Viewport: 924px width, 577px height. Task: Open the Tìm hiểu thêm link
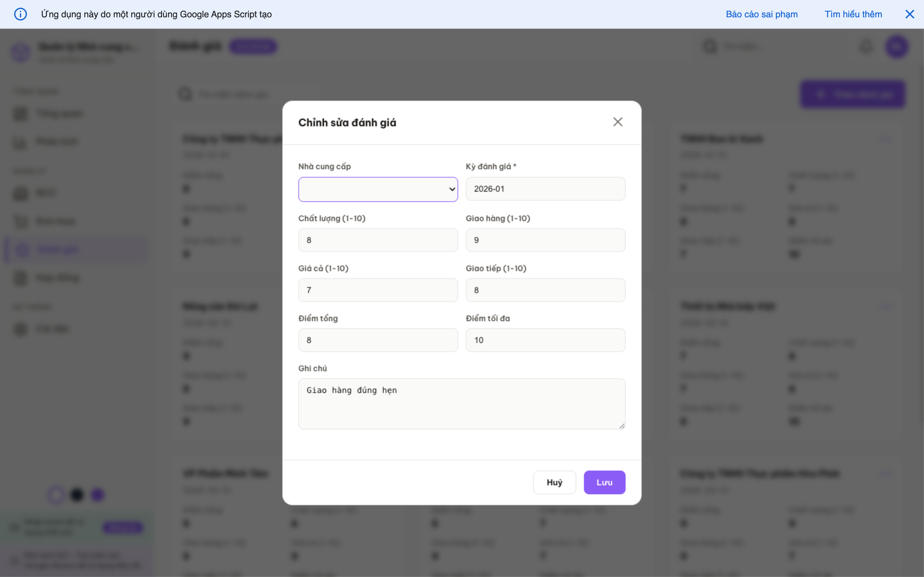(853, 14)
